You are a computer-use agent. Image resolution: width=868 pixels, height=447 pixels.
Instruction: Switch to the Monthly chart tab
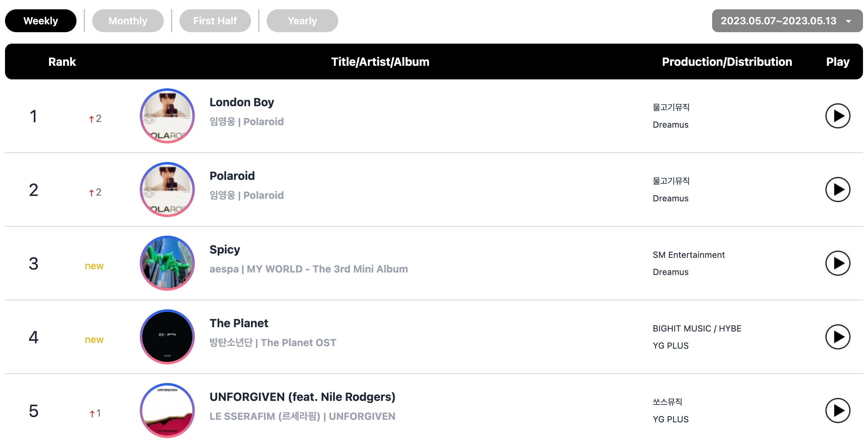tap(128, 21)
